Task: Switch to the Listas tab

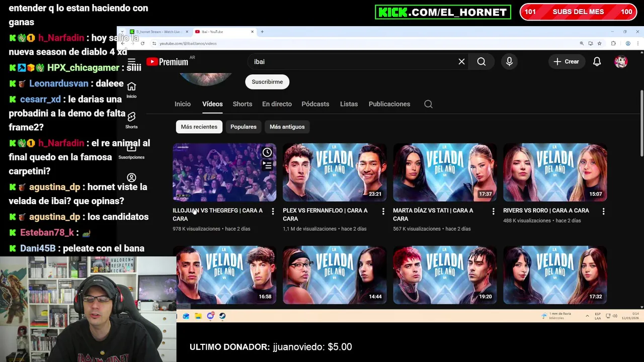Action: pos(349,104)
